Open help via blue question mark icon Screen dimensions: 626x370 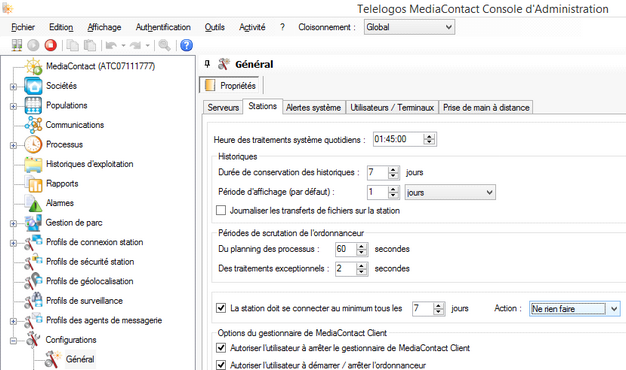tap(186, 45)
